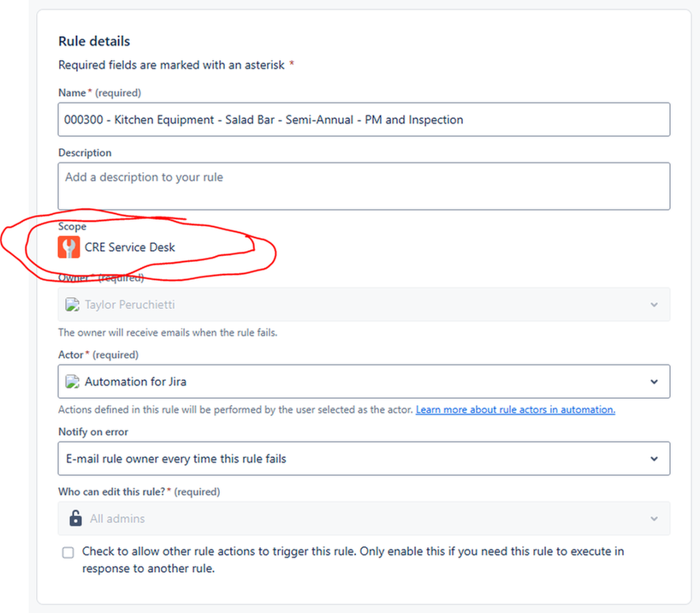This screenshot has width=700, height=613.
Task: Click the 'Check to allow other rule actions' label text
Action: click(353, 560)
